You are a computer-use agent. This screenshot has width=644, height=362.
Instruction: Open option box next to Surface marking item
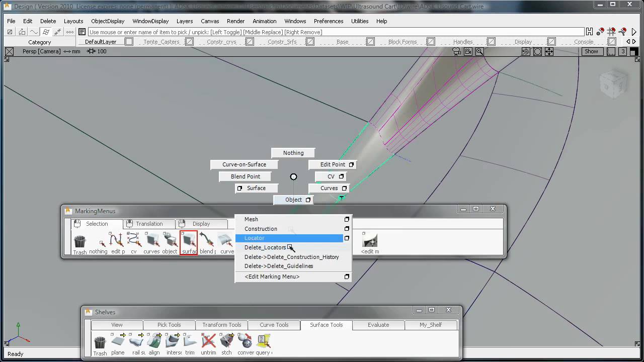[x=239, y=188]
